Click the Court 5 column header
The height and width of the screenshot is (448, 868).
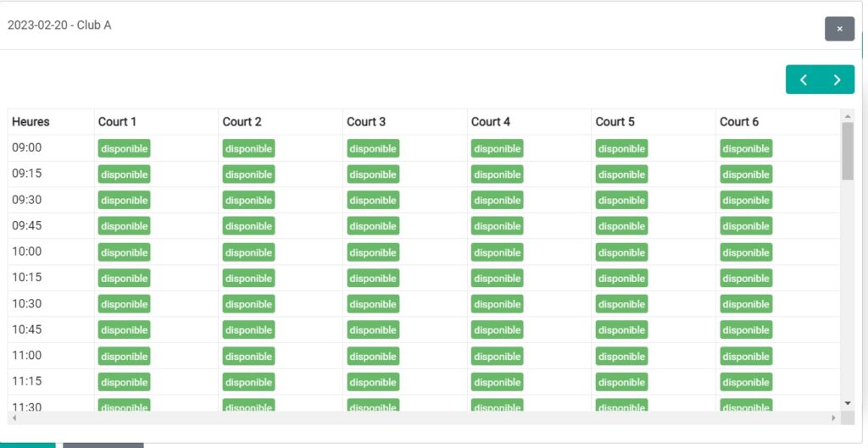click(x=615, y=122)
